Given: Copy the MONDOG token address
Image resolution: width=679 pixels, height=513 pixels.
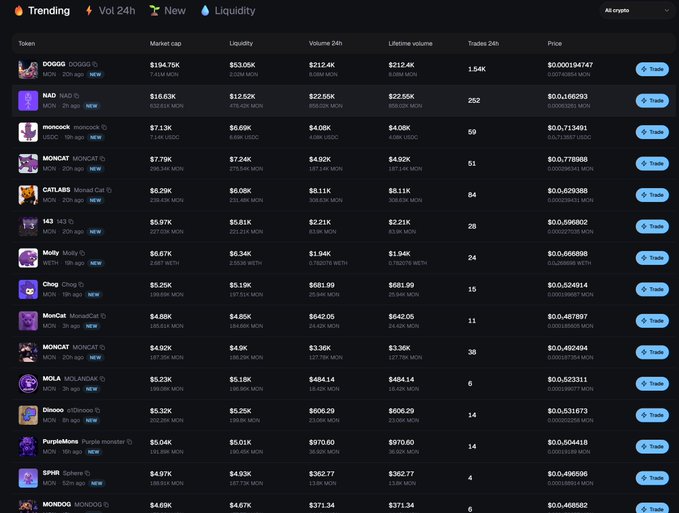Looking at the screenshot, I should [106, 505].
